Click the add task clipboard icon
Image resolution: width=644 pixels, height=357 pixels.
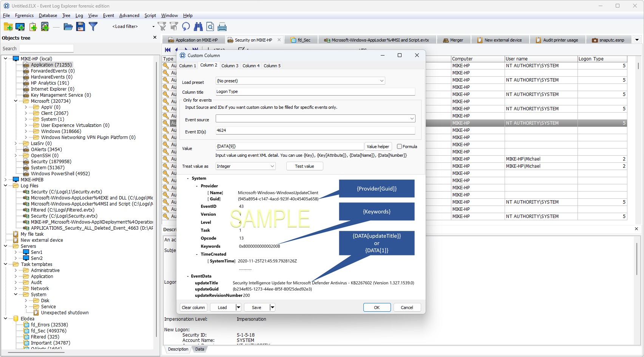(x=33, y=26)
